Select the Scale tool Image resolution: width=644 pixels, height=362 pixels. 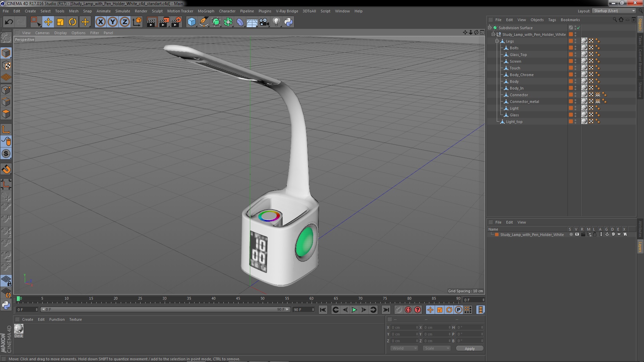coord(60,22)
